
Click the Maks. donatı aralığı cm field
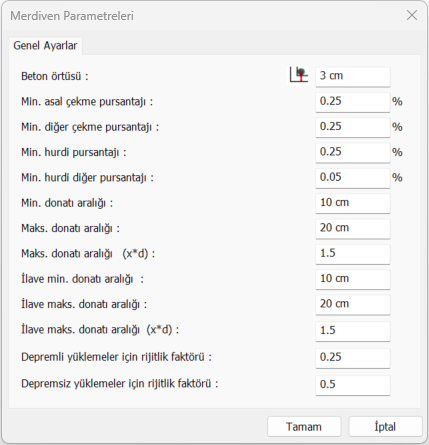point(353,229)
